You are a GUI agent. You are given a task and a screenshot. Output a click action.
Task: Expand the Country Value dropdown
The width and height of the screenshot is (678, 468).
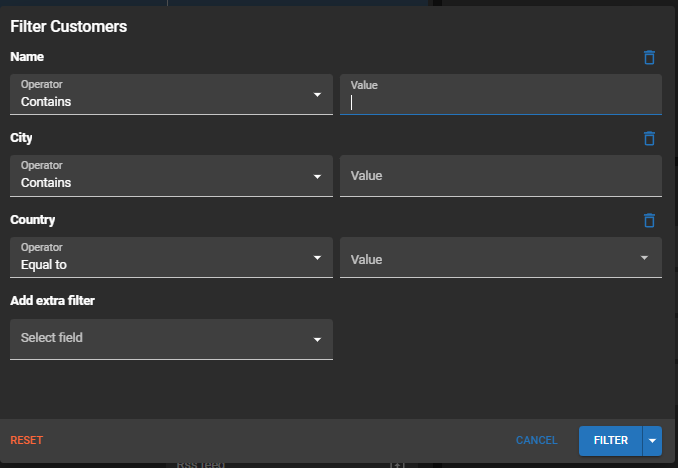501,257
